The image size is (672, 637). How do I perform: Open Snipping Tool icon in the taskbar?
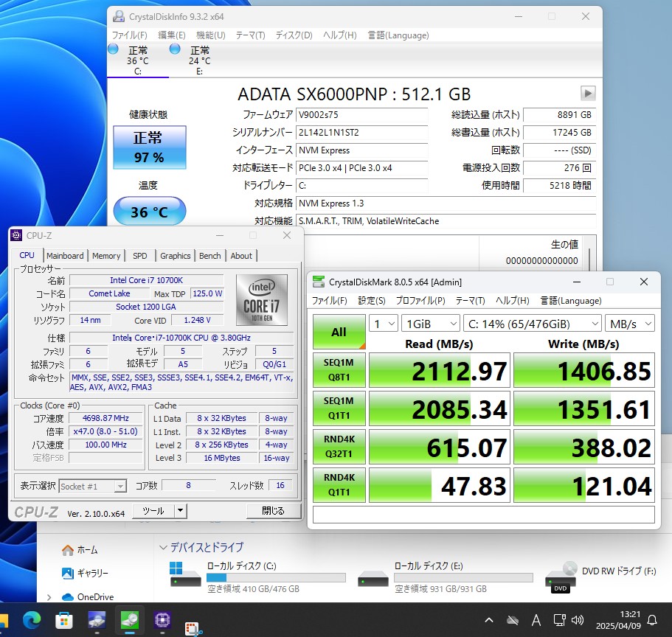pos(193,629)
